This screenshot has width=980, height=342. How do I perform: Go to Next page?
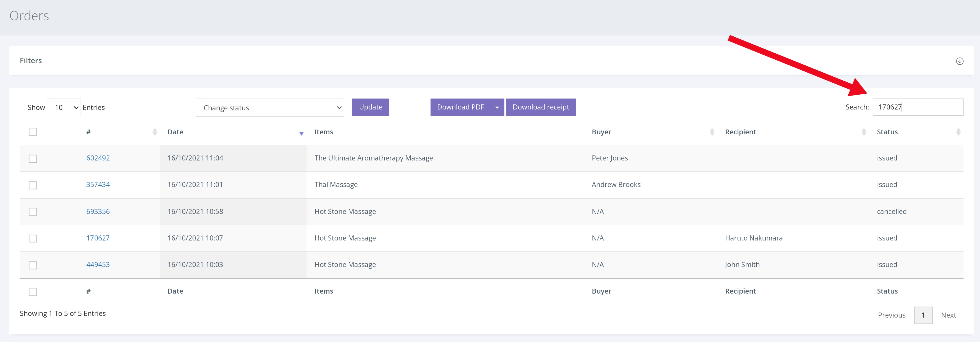pyautogui.click(x=948, y=315)
